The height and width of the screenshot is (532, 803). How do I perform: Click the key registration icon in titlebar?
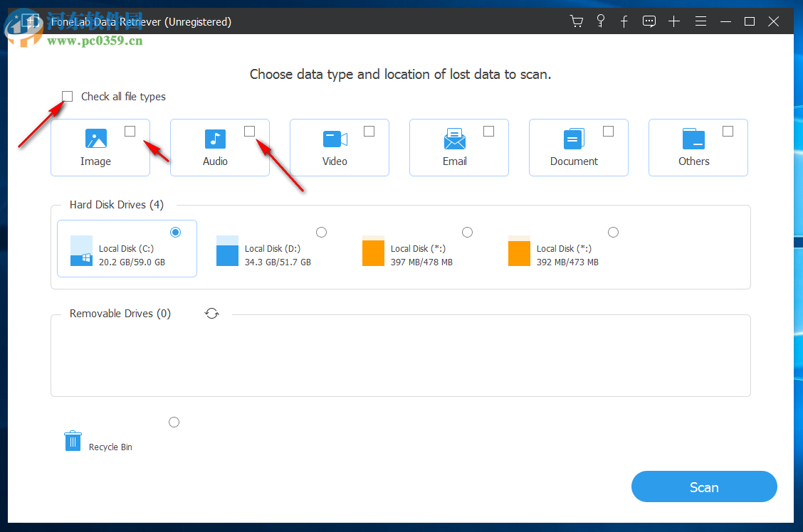coord(600,21)
